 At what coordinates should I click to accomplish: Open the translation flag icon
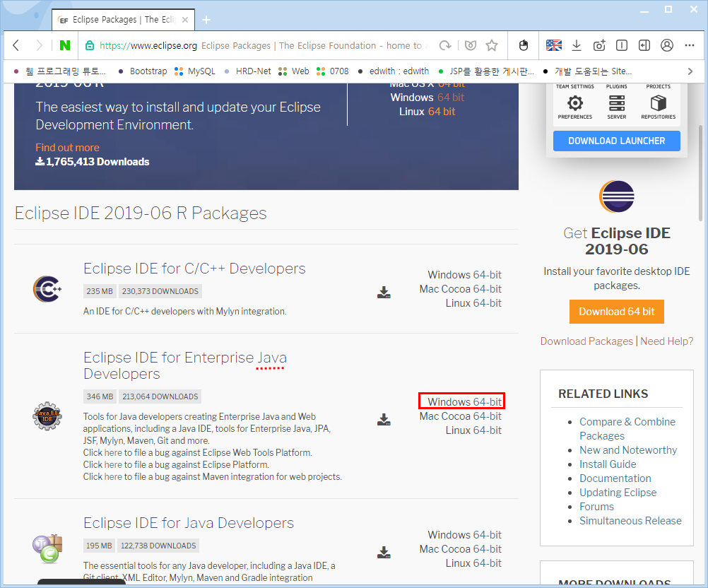pyautogui.click(x=553, y=45)
